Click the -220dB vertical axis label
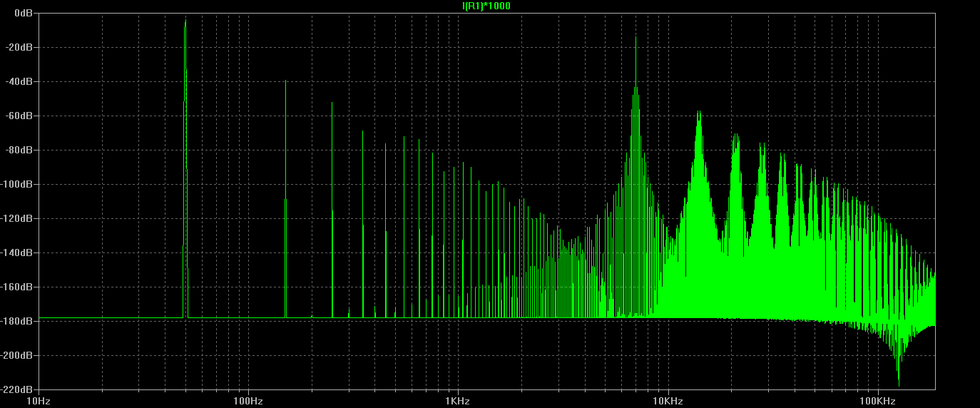This screenshot has height=408, width=980. pyautogui.click(x=18, y=390)
